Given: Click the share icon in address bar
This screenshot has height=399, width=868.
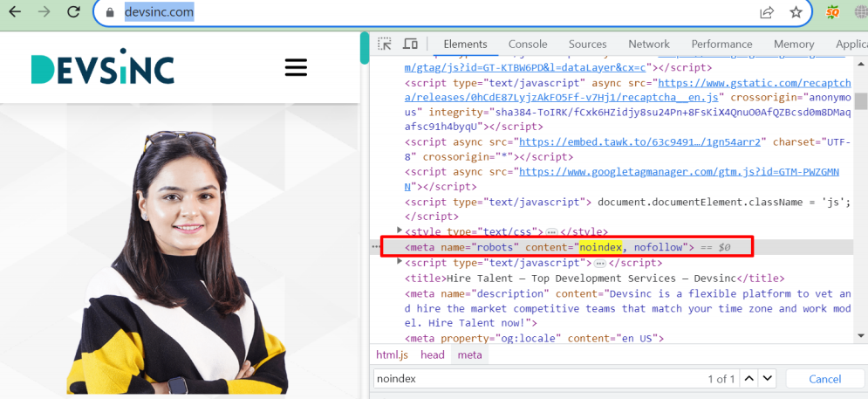Looking at the screenshot, I should point(767,12).
